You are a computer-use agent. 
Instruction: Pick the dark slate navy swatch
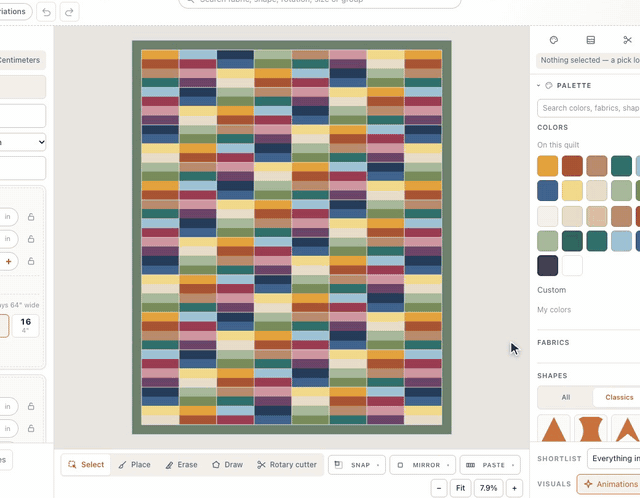tap(547, 266)
